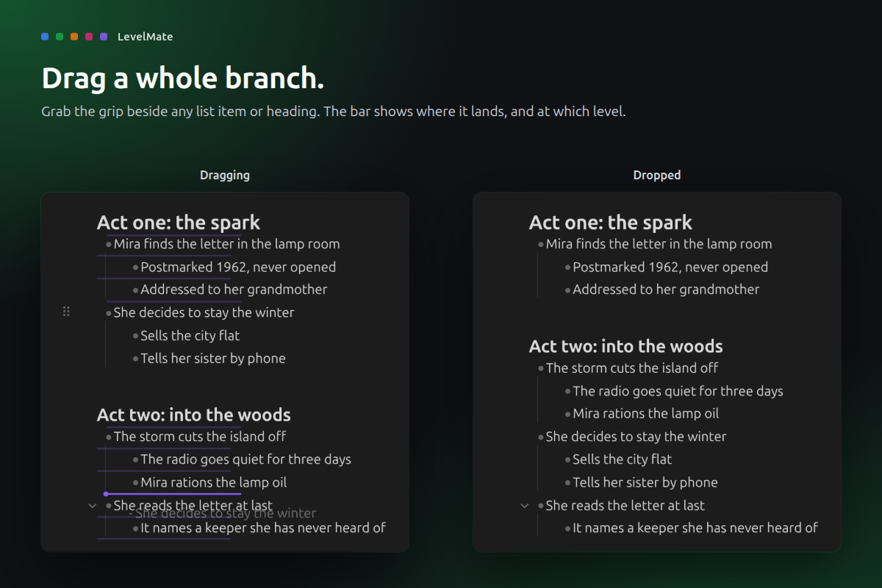Grab the drag grip beside "She decides to stay"
This screenshot has width=882, height=588.
point(66,312)
